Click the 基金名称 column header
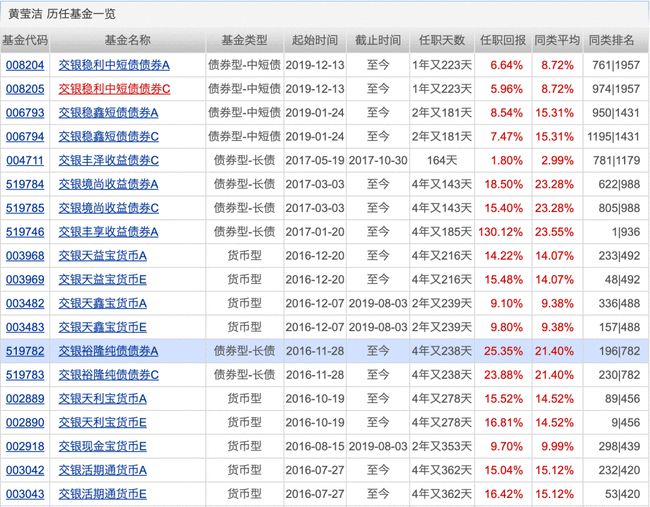Screen dimensions: 650x507 (128, 40)
